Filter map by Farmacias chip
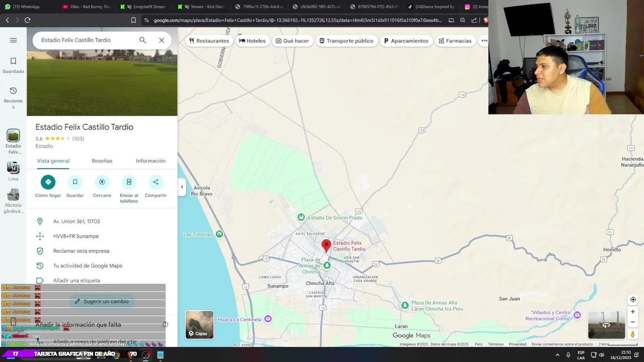Viewport: 644px width, 362px height. click(x=455, y=41)
